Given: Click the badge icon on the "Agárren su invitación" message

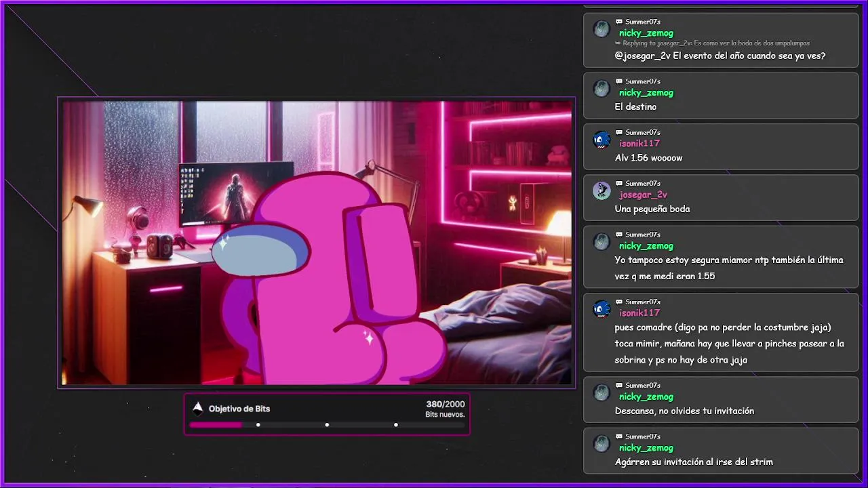Looking at the screenshot, I should pyautogui.click(x=619, y=436).
